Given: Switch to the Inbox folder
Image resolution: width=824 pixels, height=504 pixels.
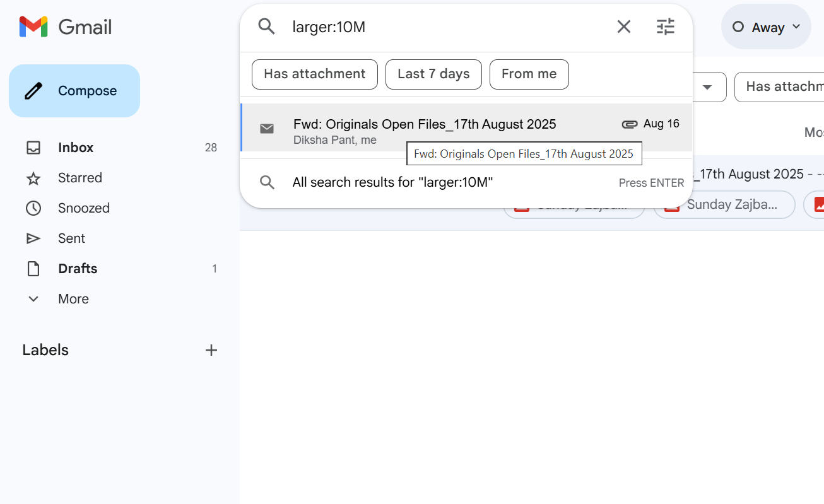Looking at the screenshot, I should [75, 147].
